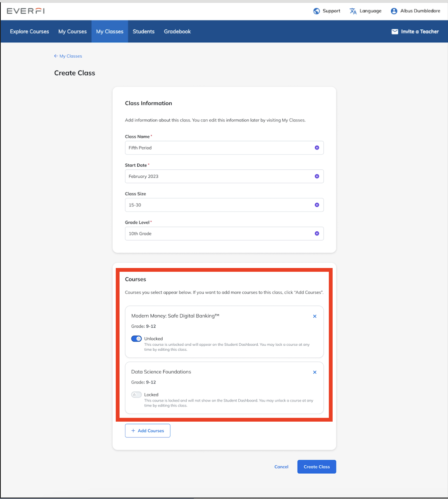Remove Data Science Foundations course
The height and width of the screenshot is (499, 448).
315,372
